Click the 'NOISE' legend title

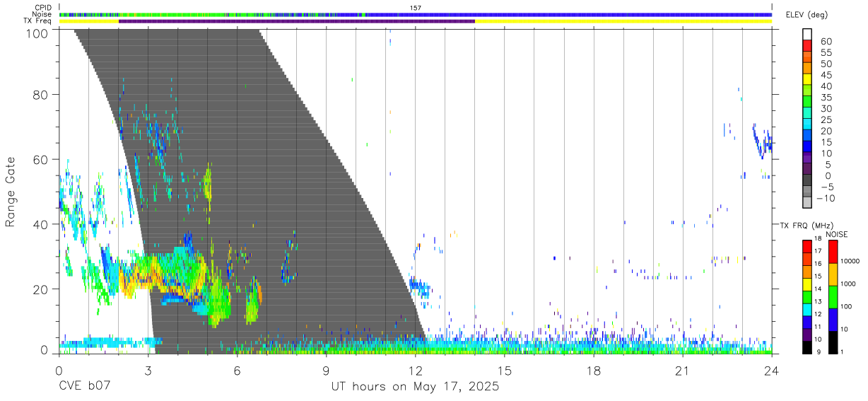(x=837, y=234)
